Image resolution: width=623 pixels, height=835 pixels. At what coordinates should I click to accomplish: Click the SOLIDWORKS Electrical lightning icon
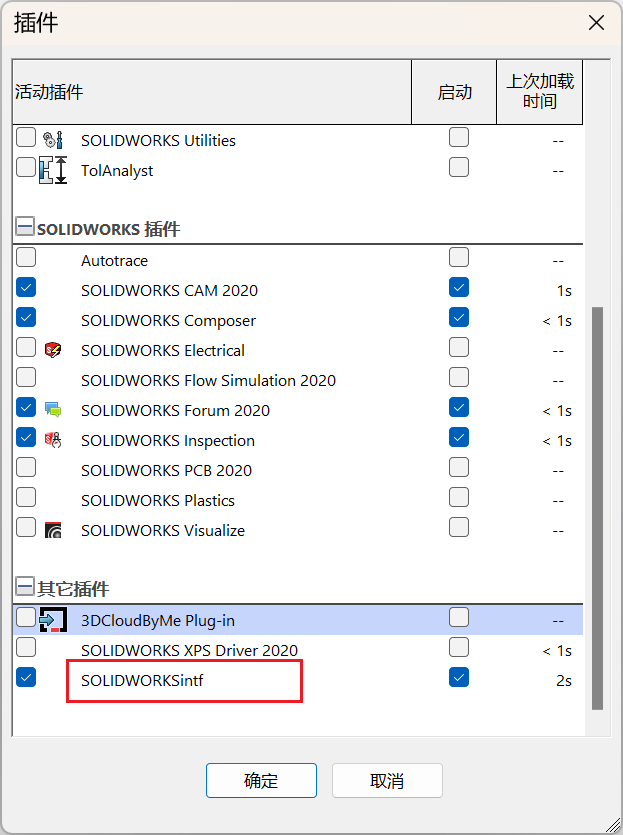tap(53, 350)
